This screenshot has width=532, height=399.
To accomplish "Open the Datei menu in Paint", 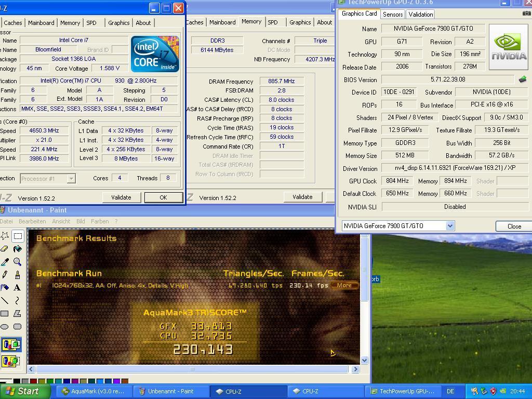I will point(6,221).
